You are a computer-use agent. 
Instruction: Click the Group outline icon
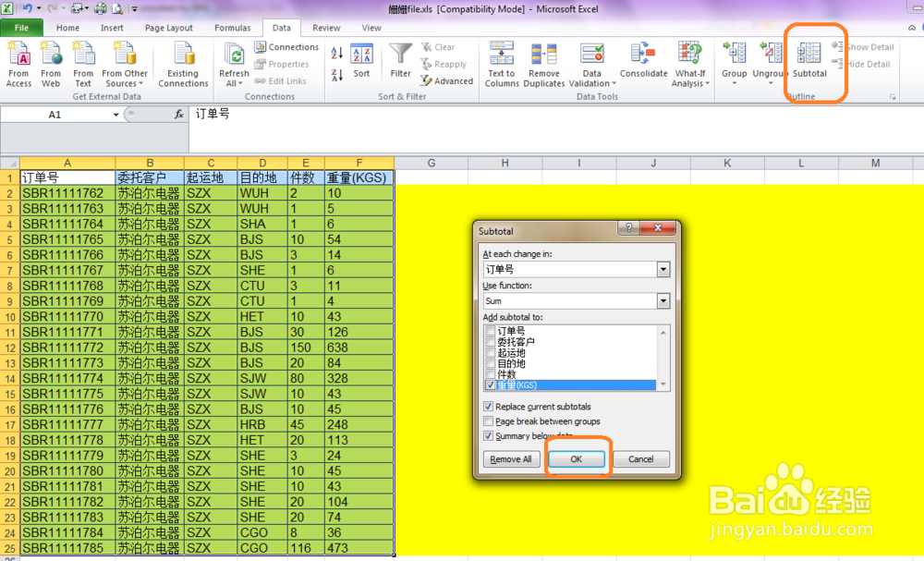click(735, 55)
